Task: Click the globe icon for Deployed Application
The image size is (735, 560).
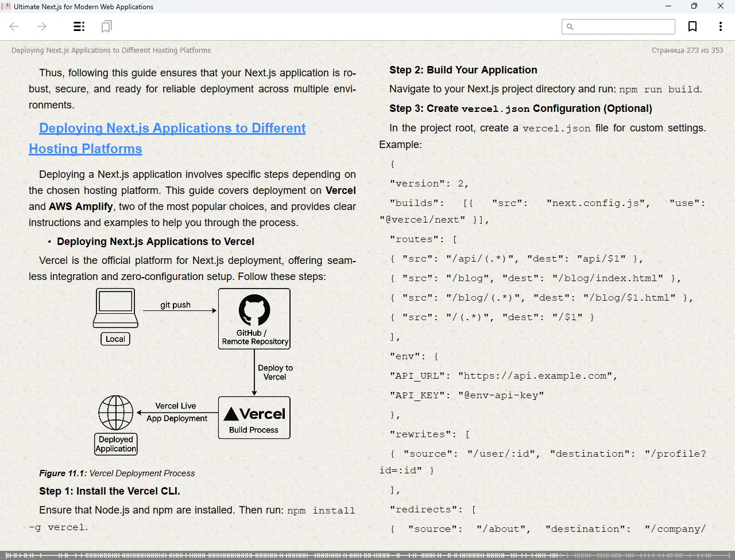Action: click(x=116, y=413)
